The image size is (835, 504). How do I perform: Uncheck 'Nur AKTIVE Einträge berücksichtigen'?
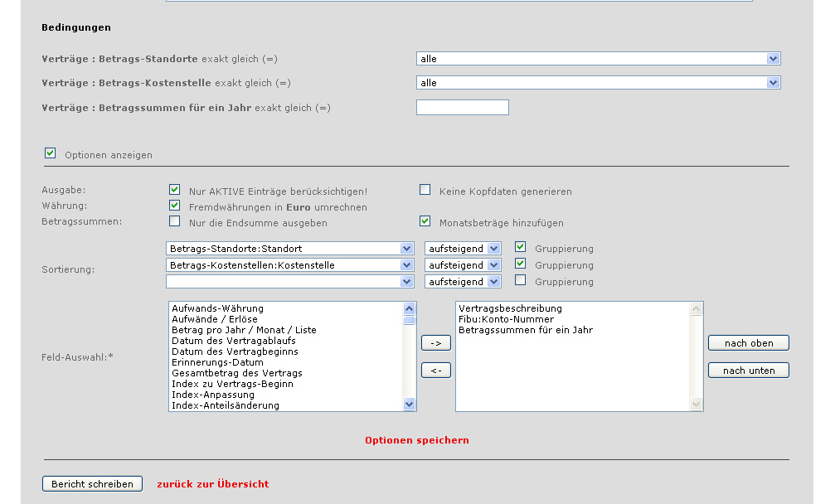click(x=174, y=190)
